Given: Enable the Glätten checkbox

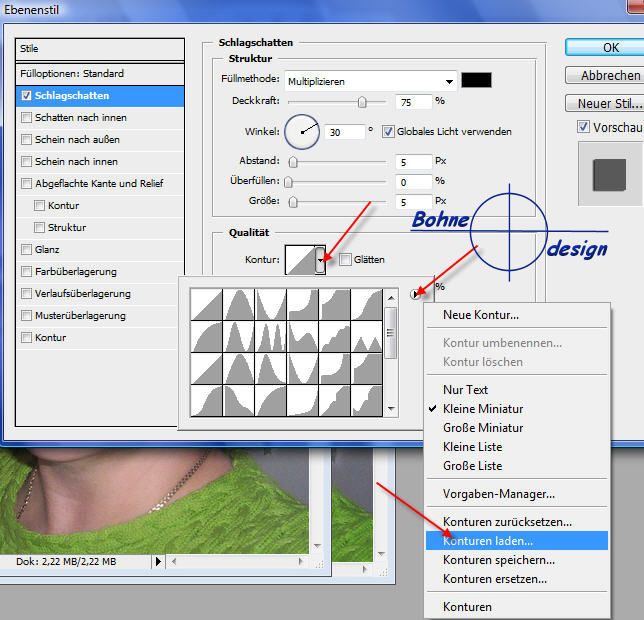Looking at the screenshot, I should point(344,260).
